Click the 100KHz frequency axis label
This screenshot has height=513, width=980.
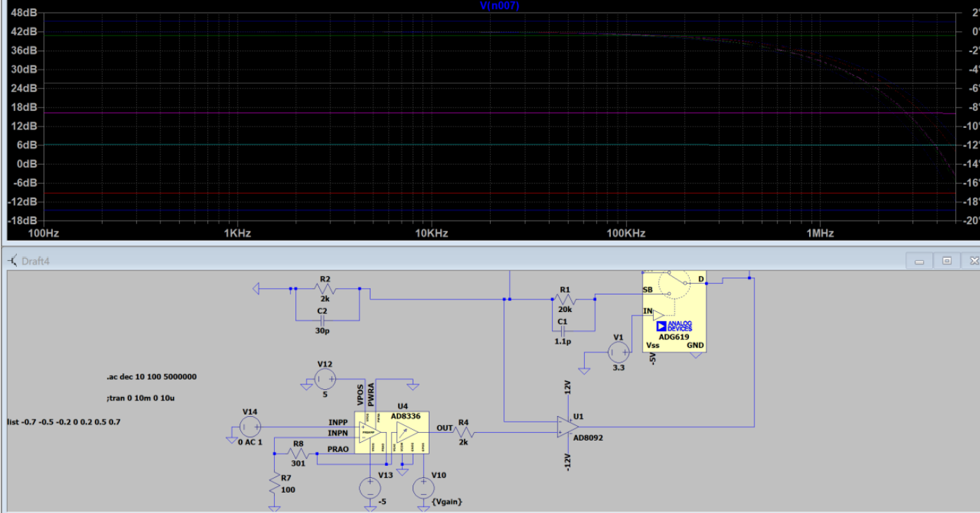[x=625, y=233]
